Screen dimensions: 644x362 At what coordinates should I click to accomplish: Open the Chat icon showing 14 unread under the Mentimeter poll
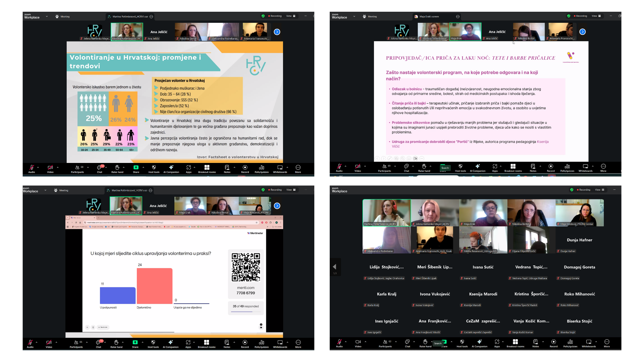(x=99, y=343)
